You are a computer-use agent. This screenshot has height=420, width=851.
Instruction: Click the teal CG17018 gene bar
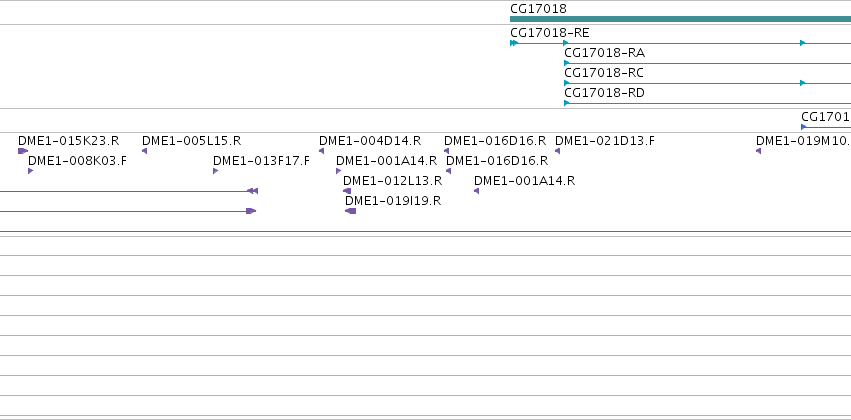681,19
